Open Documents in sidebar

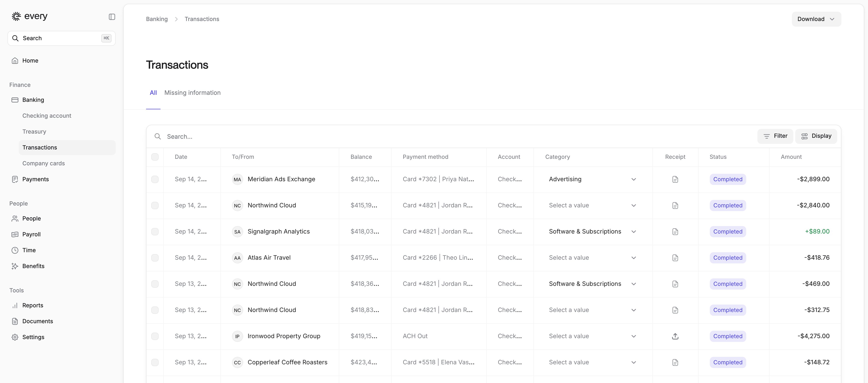62,321
